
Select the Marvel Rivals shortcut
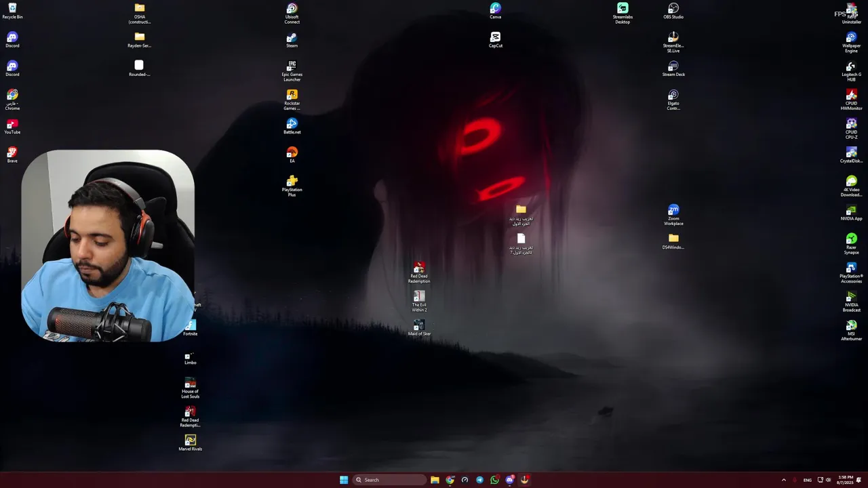pyautogui.click(x=190, y=443)
